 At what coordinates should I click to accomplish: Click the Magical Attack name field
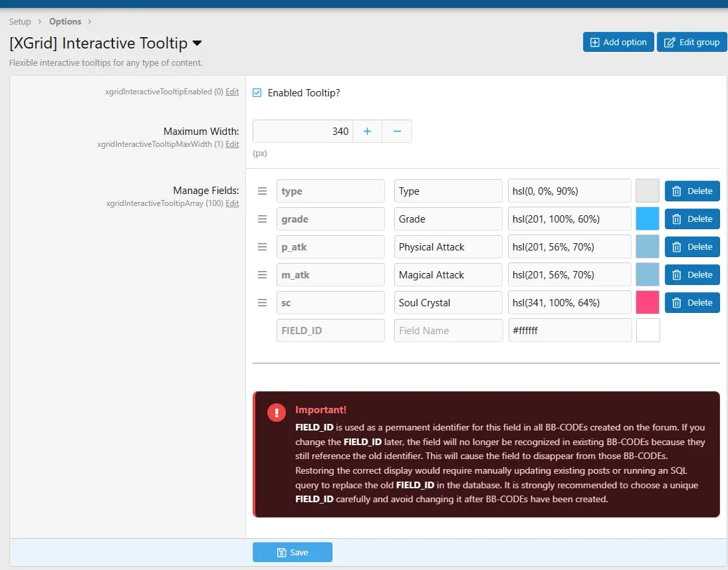(448, 274)
